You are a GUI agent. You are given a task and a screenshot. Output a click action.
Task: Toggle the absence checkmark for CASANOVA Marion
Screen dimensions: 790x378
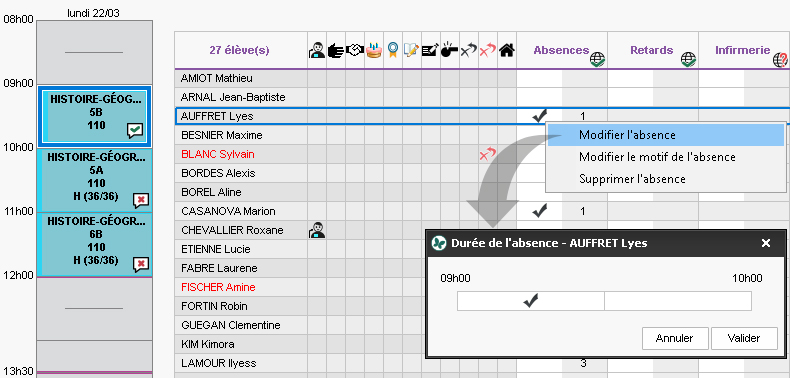pos(539,211)
